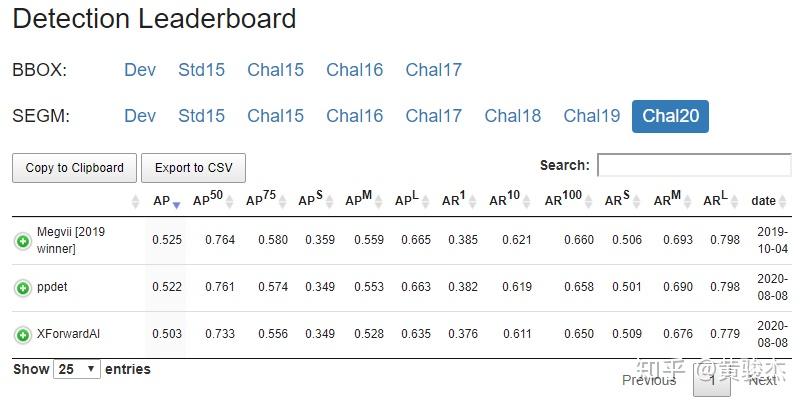The width and height of the screenshot is (806, 403).
Task: Open the SEGM Chal19 tab
Action: click(x=591, y=116)
